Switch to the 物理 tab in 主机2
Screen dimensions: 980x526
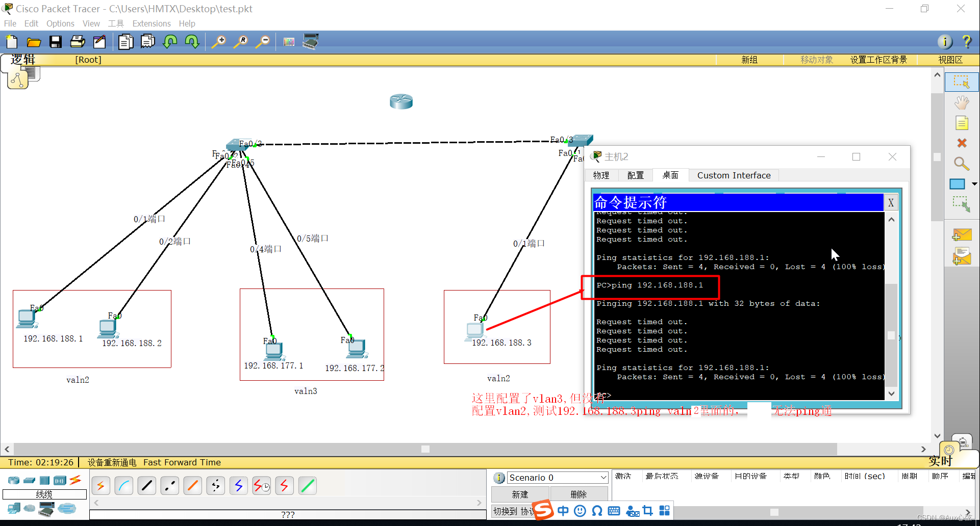coord(601,175)
